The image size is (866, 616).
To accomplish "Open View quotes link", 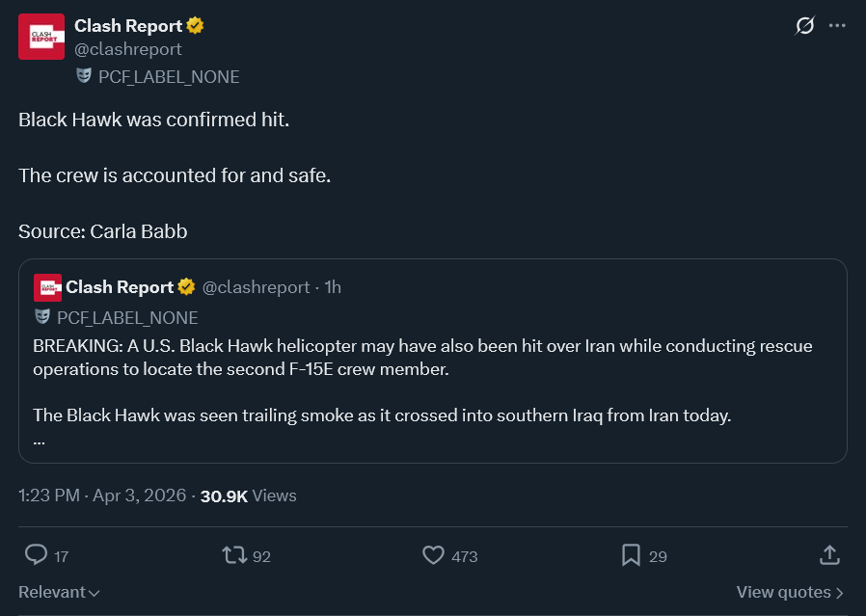I will pyautogui.click(x=790, y=592).
